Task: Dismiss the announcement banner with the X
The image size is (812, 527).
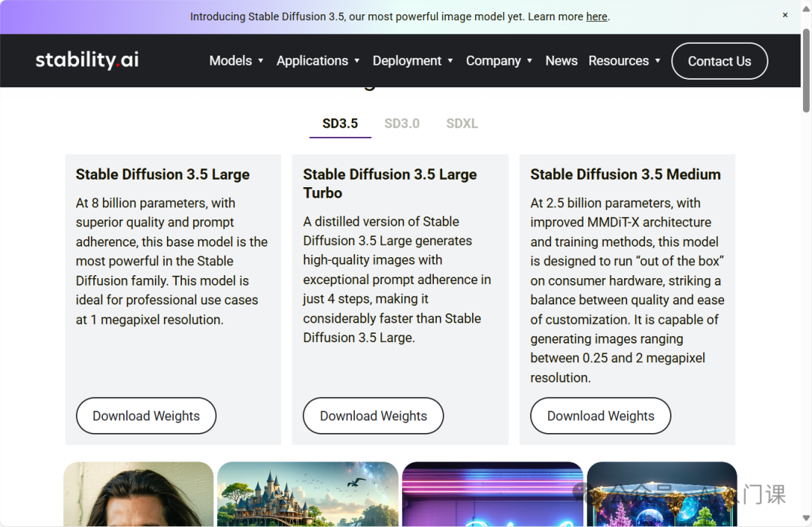Action: (785, 15)
